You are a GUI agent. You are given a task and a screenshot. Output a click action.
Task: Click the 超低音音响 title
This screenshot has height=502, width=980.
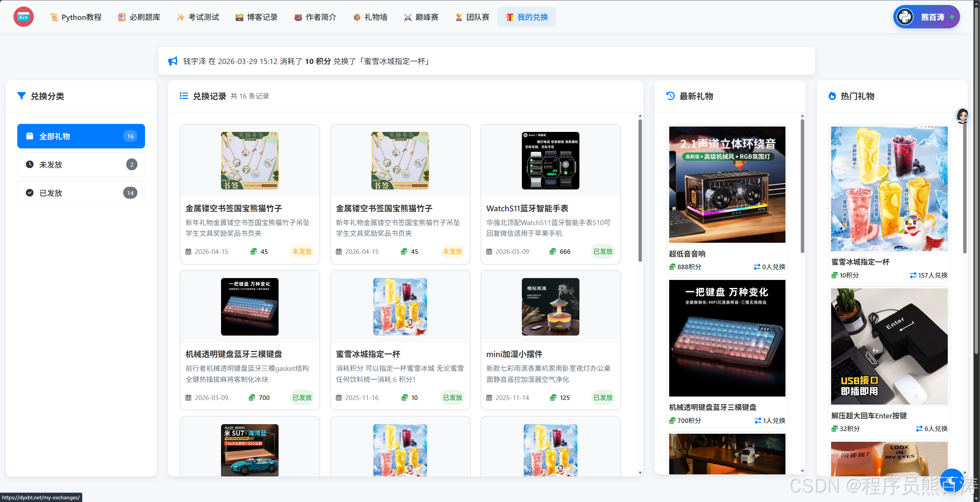687,254
